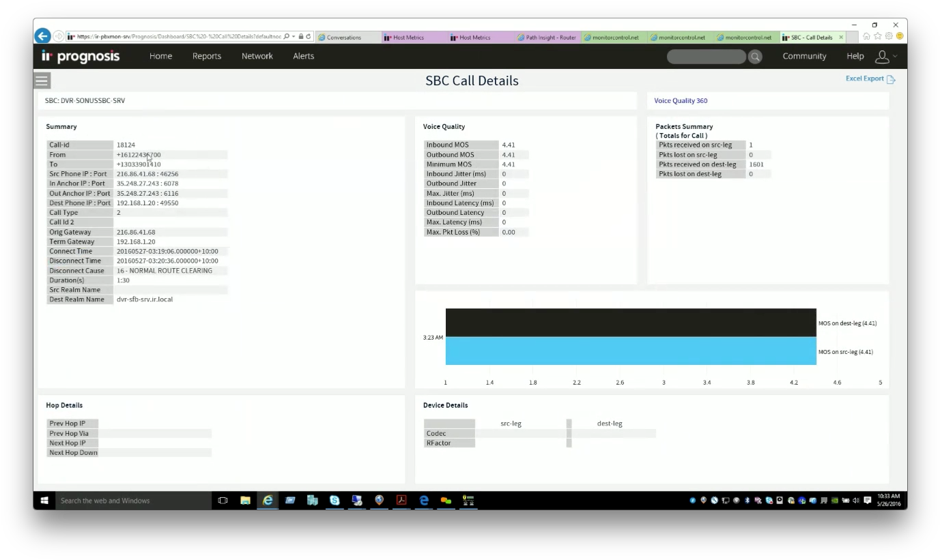Click into the Prognosis search field
The height and width of the screenshot is (560, 940).
(x=707, y=57)
